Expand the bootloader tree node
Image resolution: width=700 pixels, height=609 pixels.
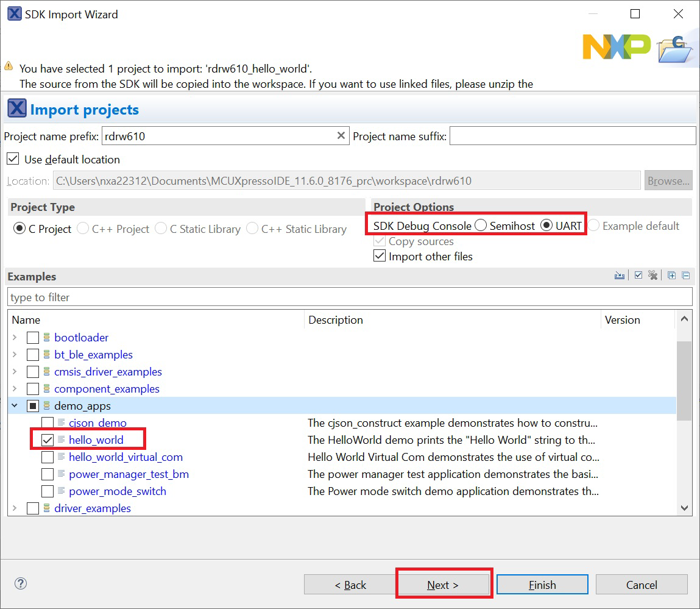[15, 338]
